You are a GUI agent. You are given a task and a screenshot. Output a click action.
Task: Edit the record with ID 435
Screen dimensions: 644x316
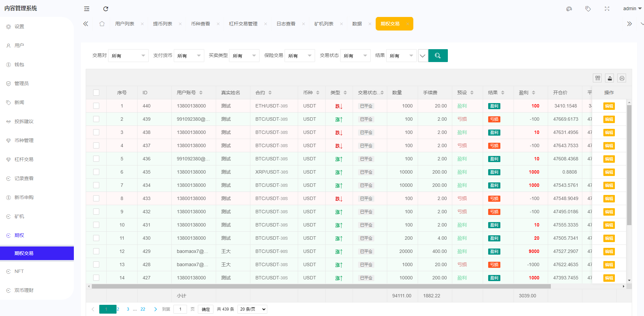[x=609, y=172]
